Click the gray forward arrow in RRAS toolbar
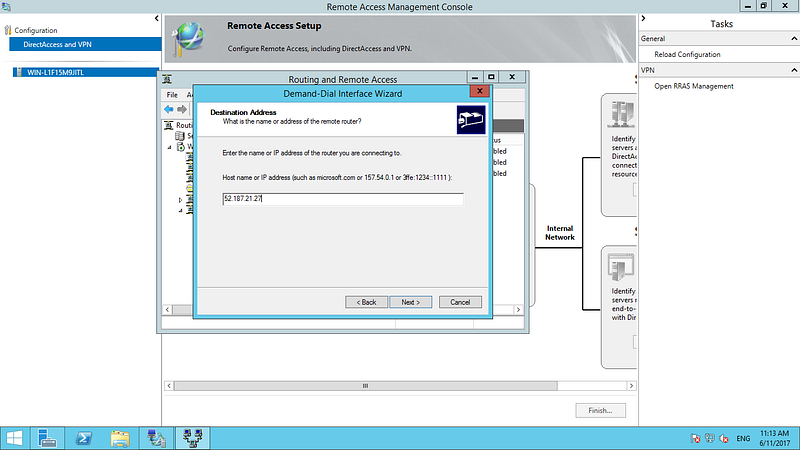800x450 pixels. [182, 109]
